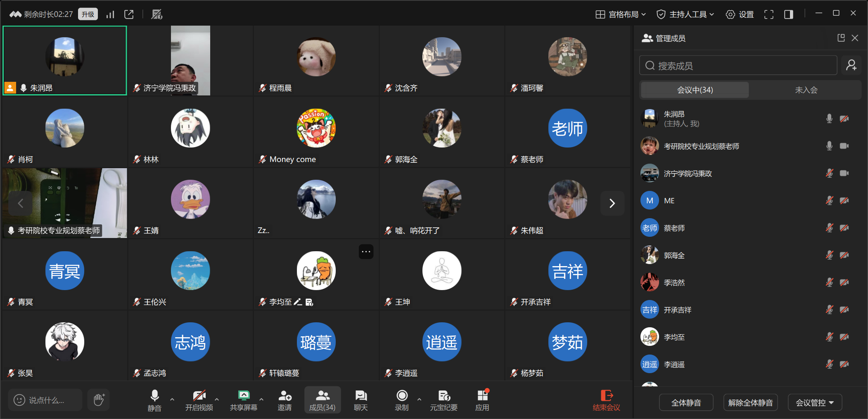Switch to the not-joined members tab

[806, 90]
